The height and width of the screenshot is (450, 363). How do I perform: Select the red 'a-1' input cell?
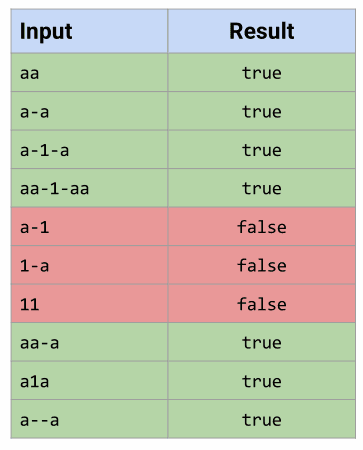89,227
